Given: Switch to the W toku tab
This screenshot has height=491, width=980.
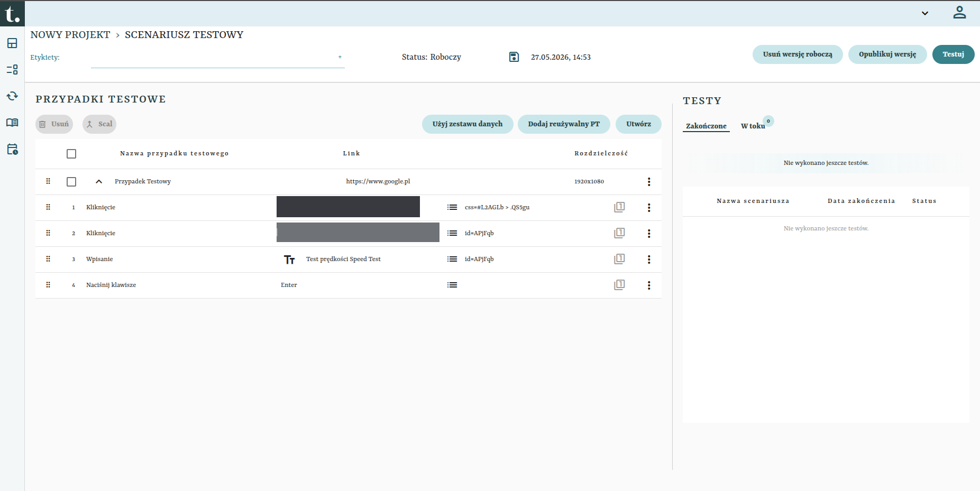Looking at the screenshot, I should [x=753, y=126].
